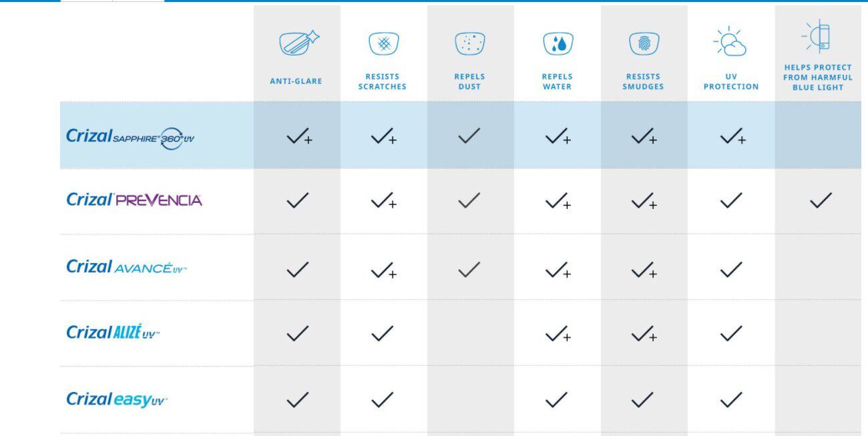Click Sapphire 360 UV's anti-glare checkmark
The height and width of the screenshot is (436, 868).
(298, 137)
